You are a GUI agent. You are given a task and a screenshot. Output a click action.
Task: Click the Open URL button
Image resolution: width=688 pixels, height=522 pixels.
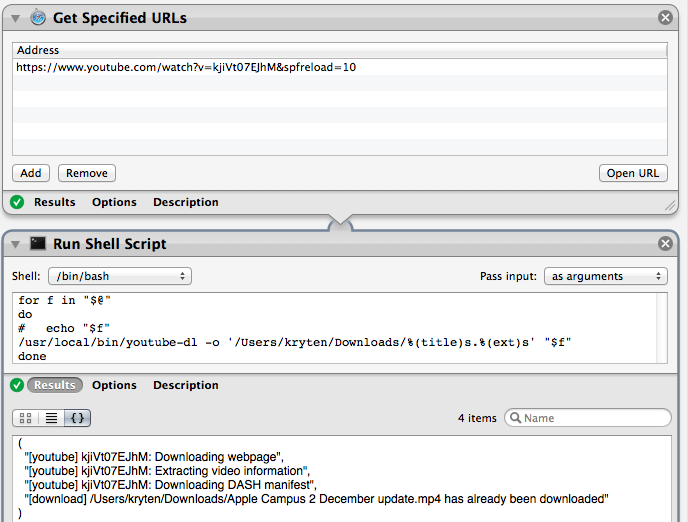(633, 173)
